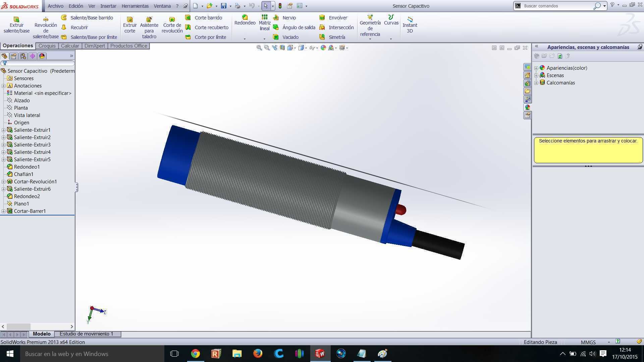Screen dimensions: 644x362
Task: Apply the Redondeo fillet tool
Action: click(245, 20)
